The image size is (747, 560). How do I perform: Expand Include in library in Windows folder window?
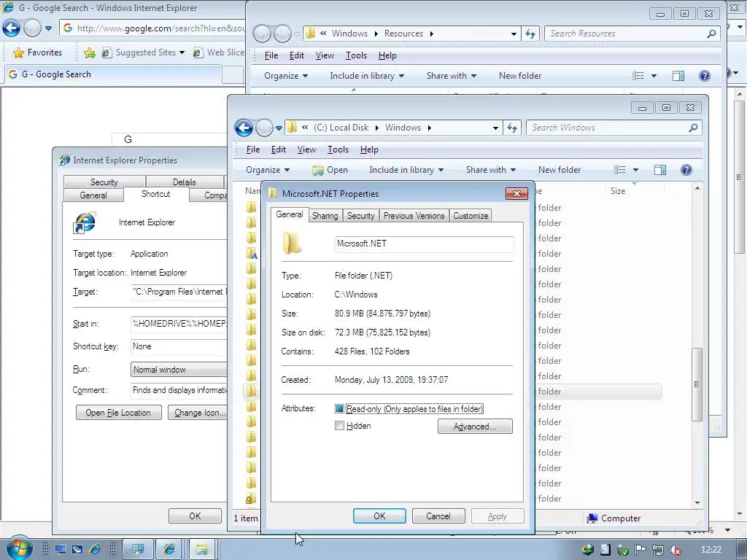coord(406,170)
